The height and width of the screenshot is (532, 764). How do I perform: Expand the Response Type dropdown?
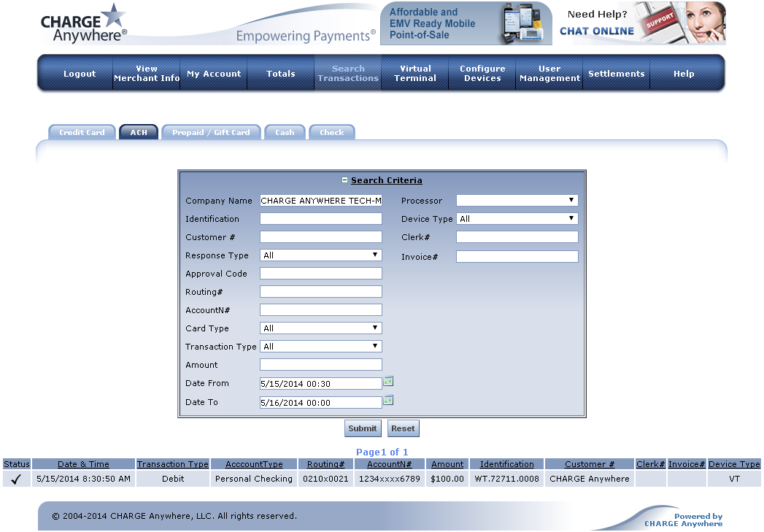[x=321, y=255]
